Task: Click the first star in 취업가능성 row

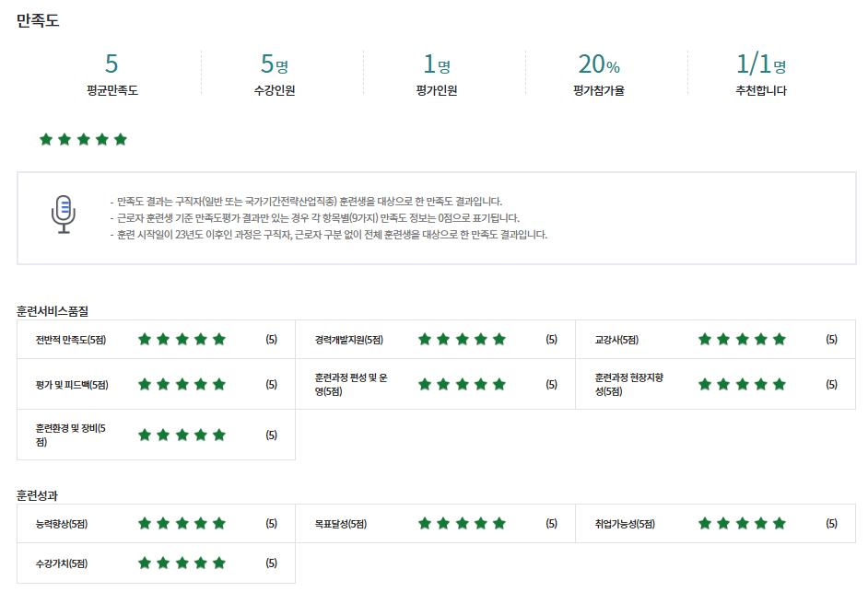Action: (705, 524)
